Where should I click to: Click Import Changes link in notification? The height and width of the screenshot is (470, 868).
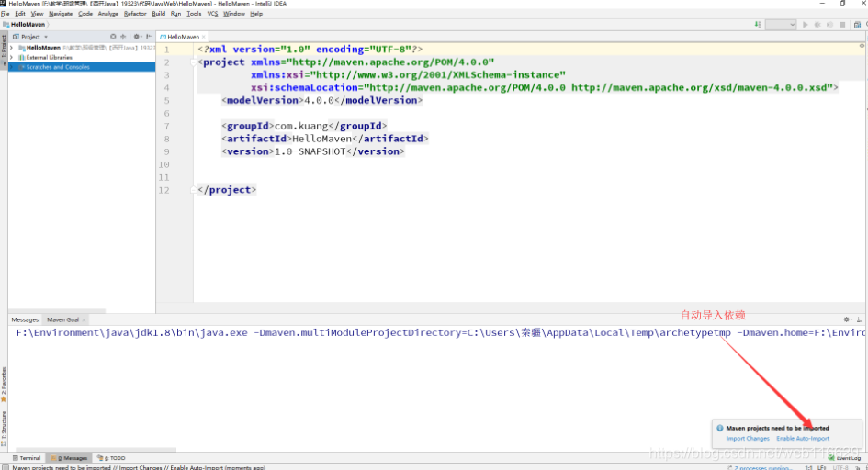click(748, 439)
